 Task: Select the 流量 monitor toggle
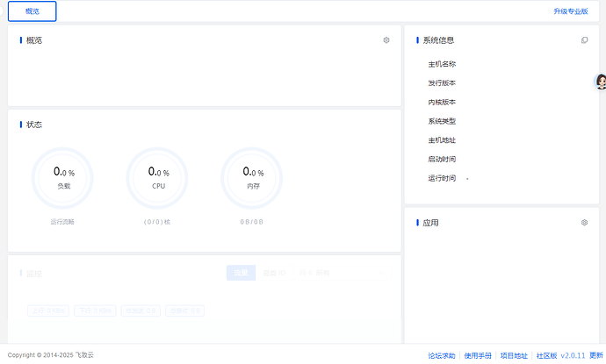click(x=241, y=273)
